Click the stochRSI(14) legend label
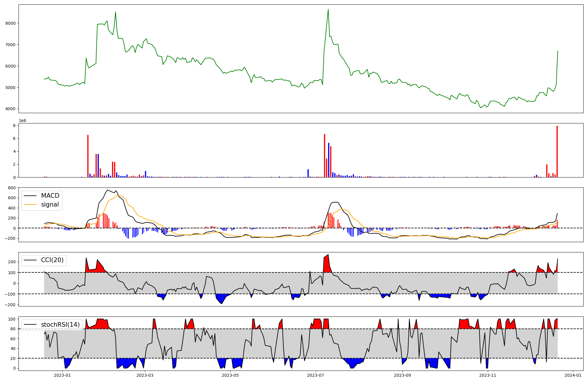This screenshot has height=382, width=588. (60, 325)
